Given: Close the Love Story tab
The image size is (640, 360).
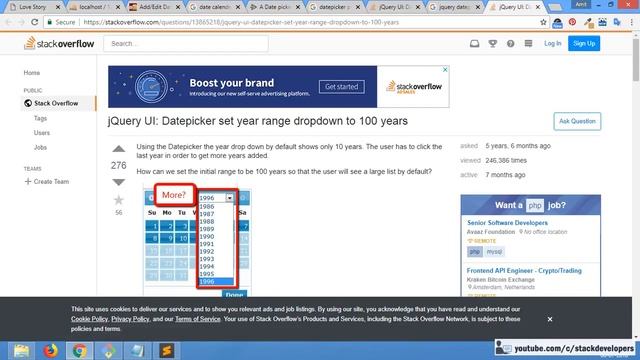Looking at the screenshot, I should pyautogui.click(x=58, y=7).
